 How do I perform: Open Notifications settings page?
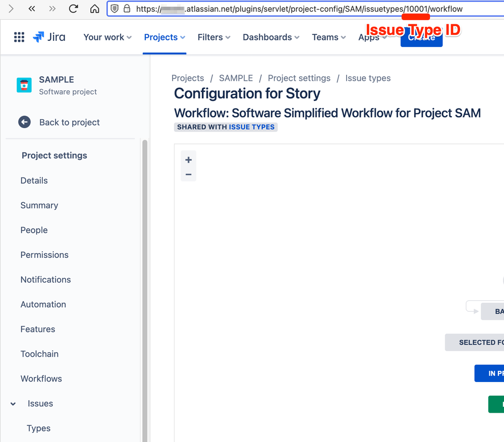(45, 280)
